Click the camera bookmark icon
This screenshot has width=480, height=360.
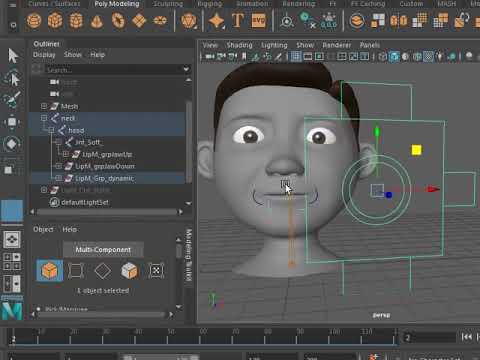pos(244,57)
